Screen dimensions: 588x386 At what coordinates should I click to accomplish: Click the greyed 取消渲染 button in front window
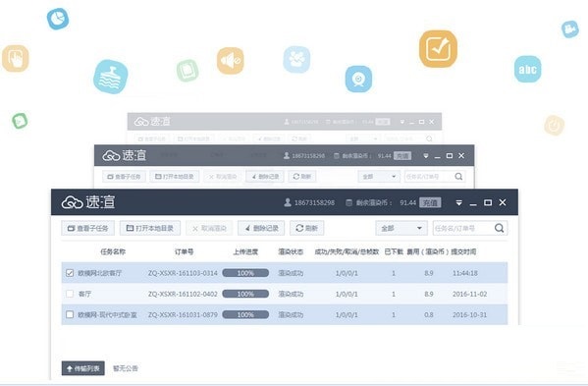point(209,228)
